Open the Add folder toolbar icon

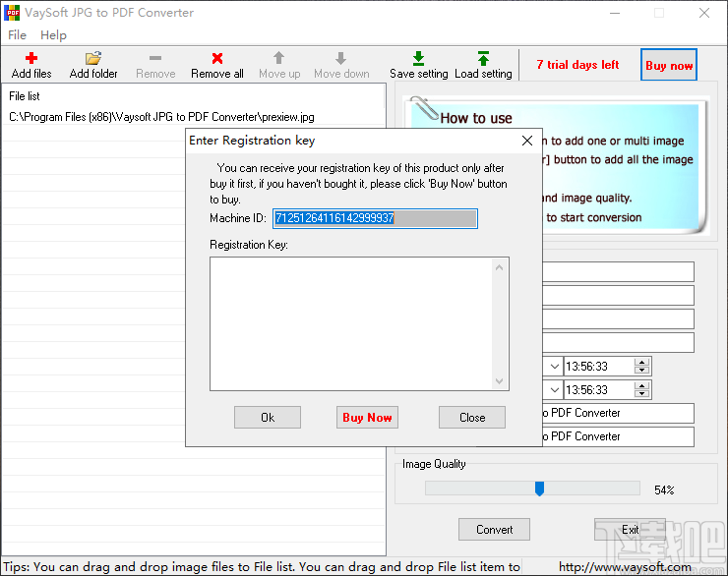[92, 58]
